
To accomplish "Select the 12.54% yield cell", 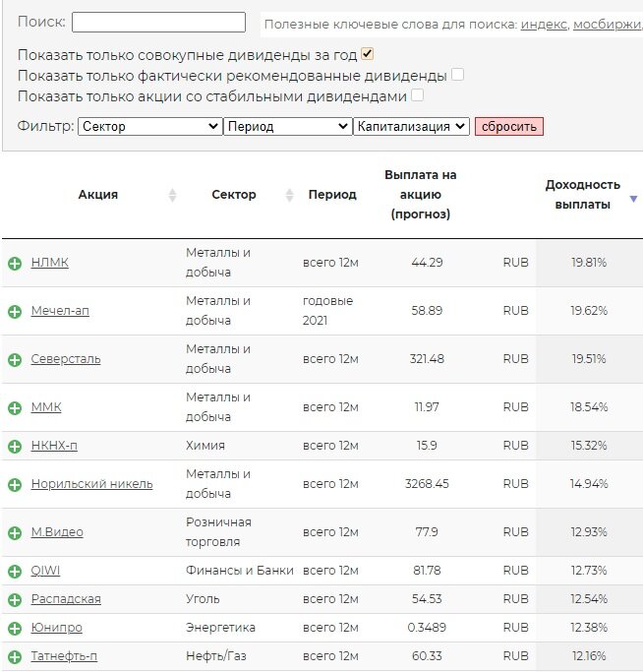I will point(589,599).
